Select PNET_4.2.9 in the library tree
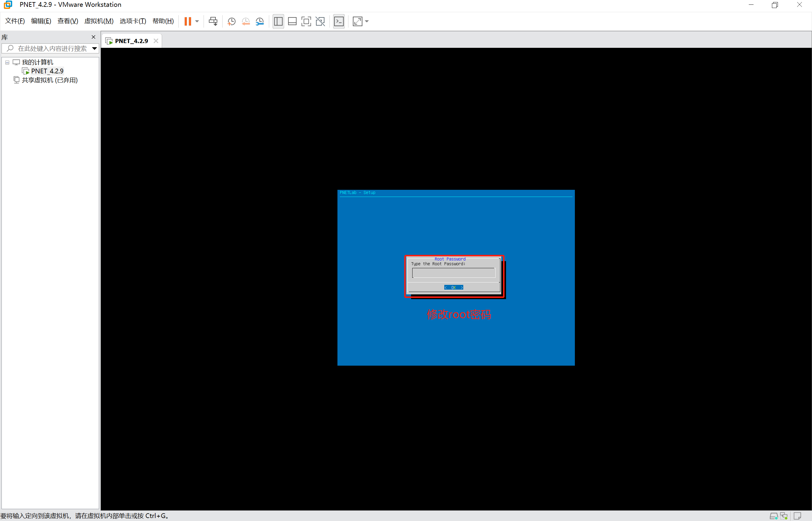812x521 pixels. pos(47,71)
